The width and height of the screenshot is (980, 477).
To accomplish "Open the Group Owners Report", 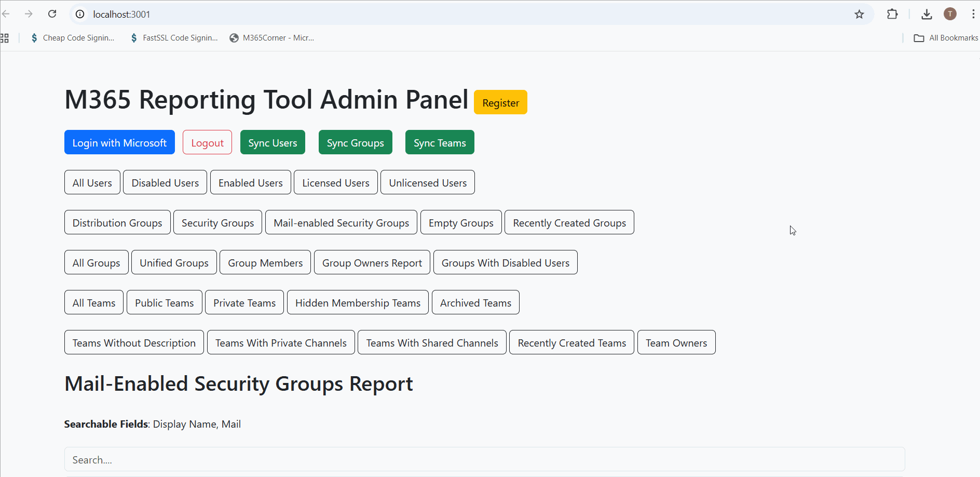I will tap(372, 262).
